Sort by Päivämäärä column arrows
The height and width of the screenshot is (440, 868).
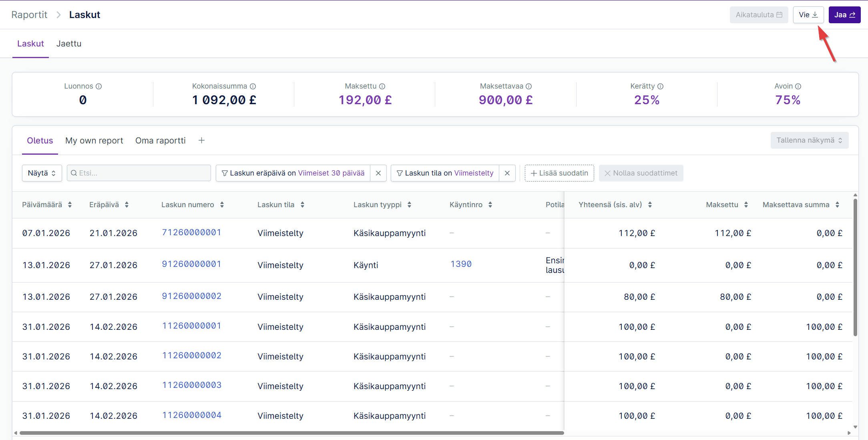[x=70, y=205]
